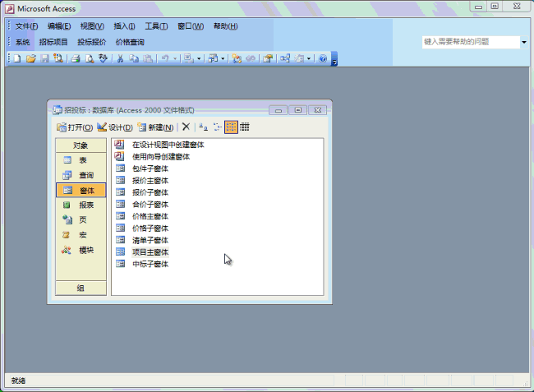
Task: Click the Paste icon
Action: pos(147,58)
